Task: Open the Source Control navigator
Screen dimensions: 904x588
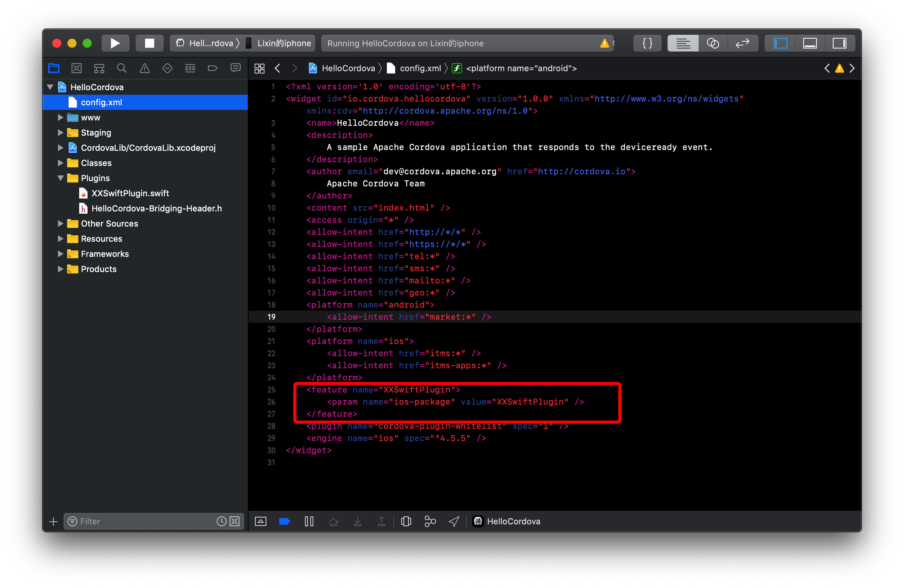Action: [77, 68]
